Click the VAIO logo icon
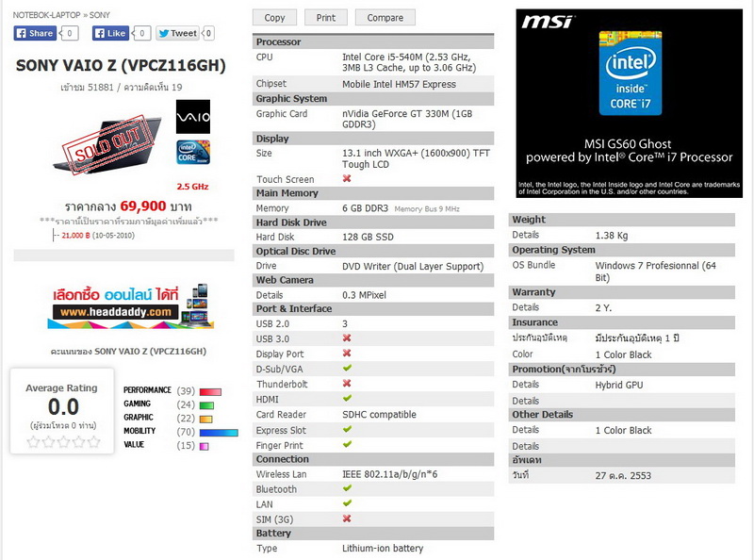This screenshot has height=560, width=754. [x=193, y=117]
